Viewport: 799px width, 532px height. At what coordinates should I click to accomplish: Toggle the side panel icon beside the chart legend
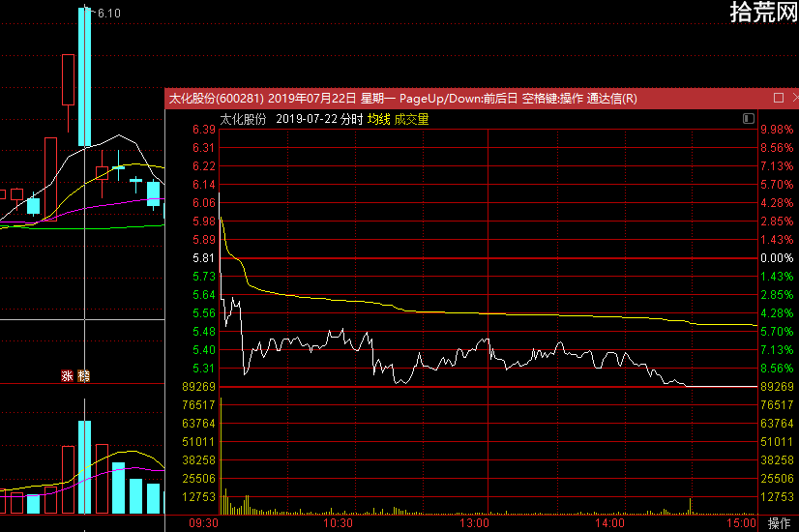pyautogui.click(x=748, y=119)
